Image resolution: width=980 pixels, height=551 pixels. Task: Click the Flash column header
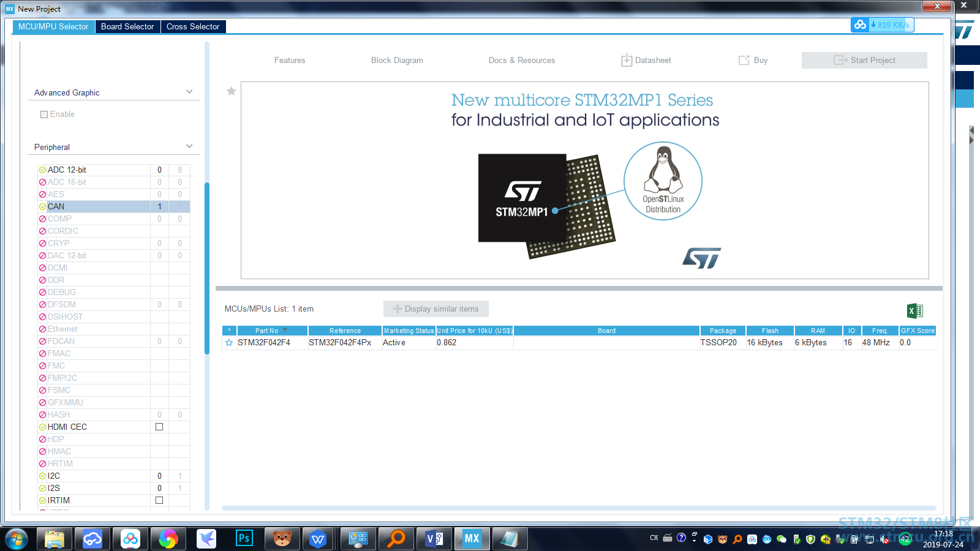770,331
